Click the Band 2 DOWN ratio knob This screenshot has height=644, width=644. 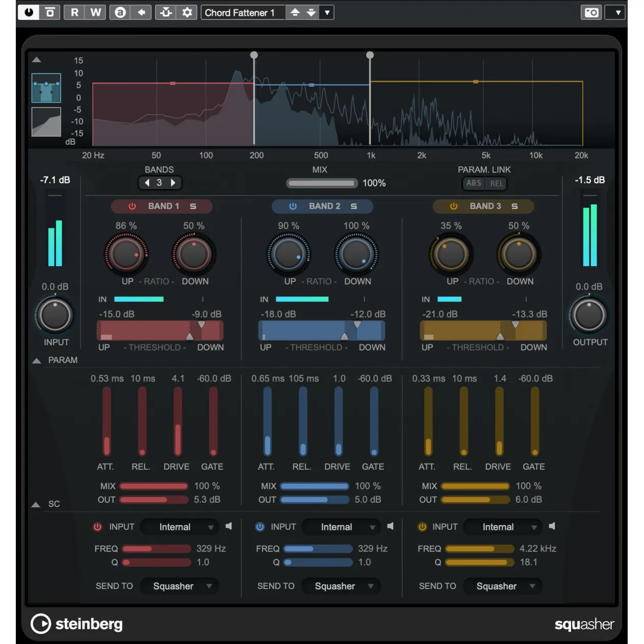(x=356, y=253)
